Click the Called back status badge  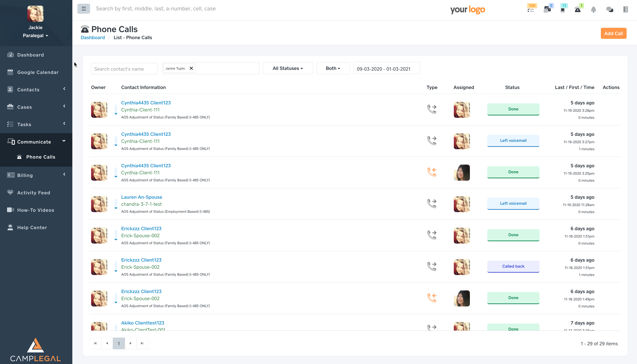[x=513, y=266]
